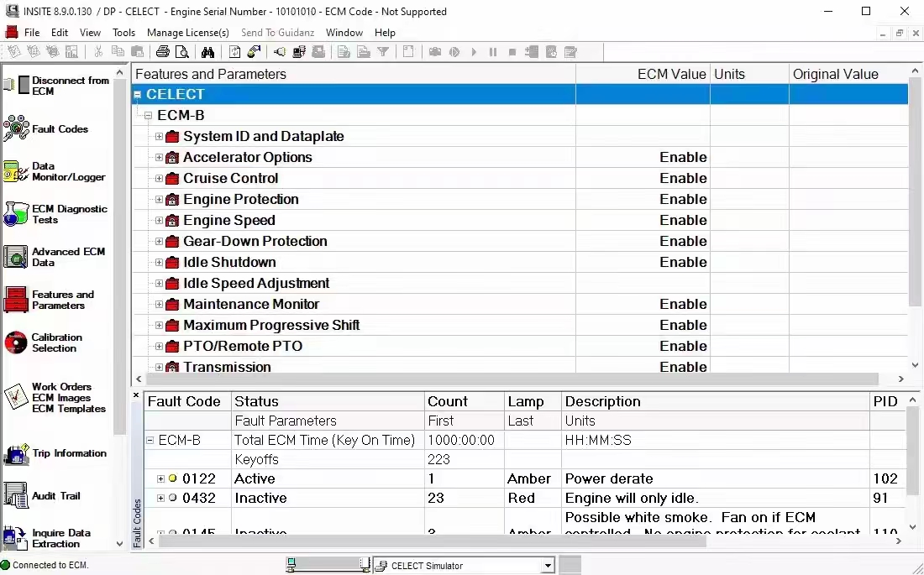Click the camera Snapshot toolbar icon

[435, 52]
